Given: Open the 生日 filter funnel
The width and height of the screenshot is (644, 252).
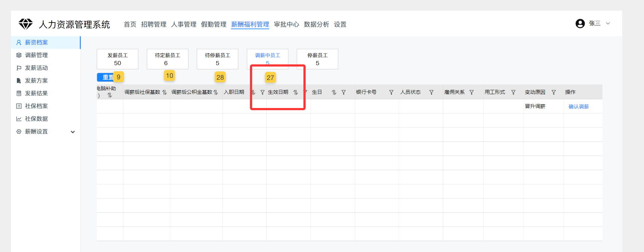Looking at the screenshot, I should (x=343, y=92).
